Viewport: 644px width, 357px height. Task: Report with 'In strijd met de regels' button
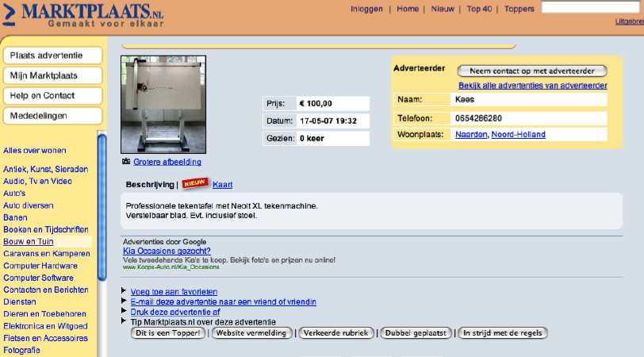503,333
